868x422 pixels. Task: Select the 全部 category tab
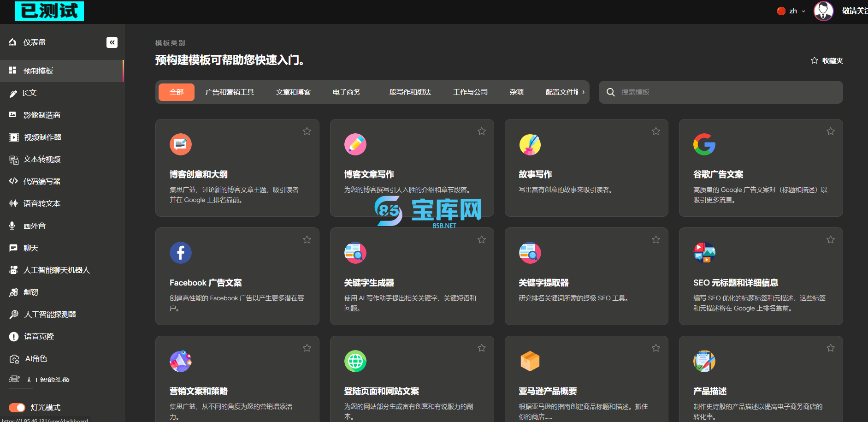click(177, 92)
